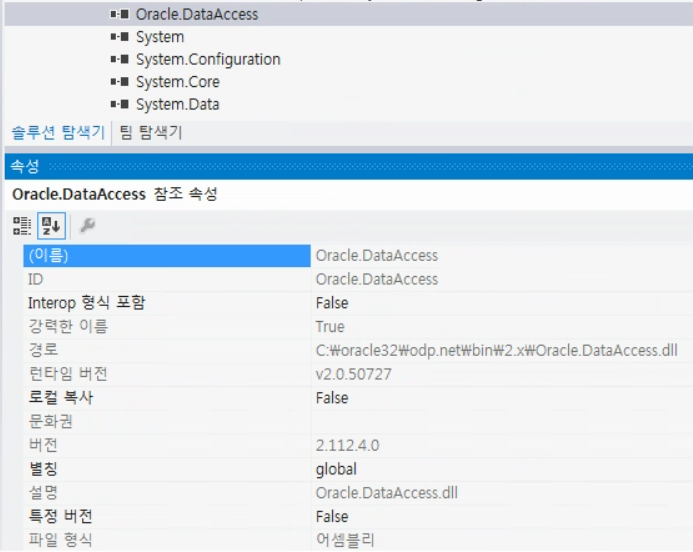Switch to the 팀 탐색기 tab
Screen dimensions: 693x552
[151, 132]
